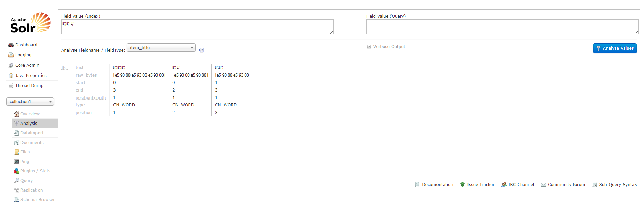Open the Thread Dump icon

click(x=11, y=86)
